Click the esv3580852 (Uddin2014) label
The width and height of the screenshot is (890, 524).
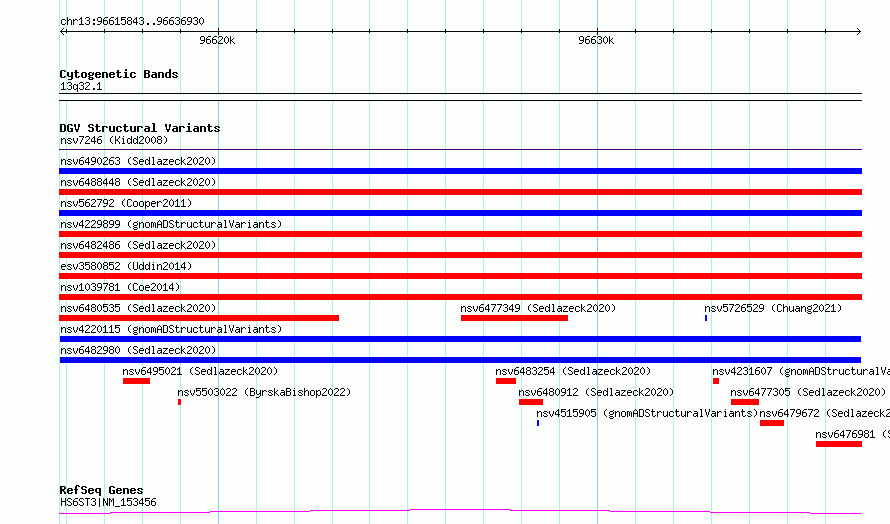coord(126,266)
